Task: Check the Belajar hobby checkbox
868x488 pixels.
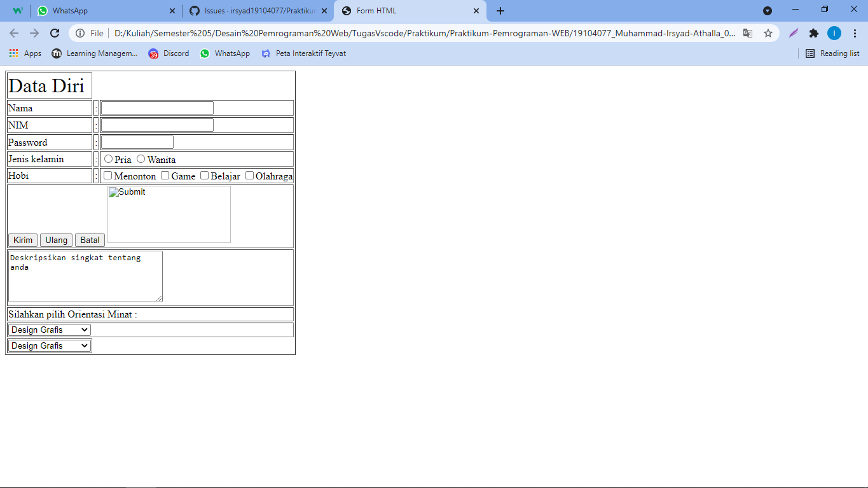Action: pos(205,175)
